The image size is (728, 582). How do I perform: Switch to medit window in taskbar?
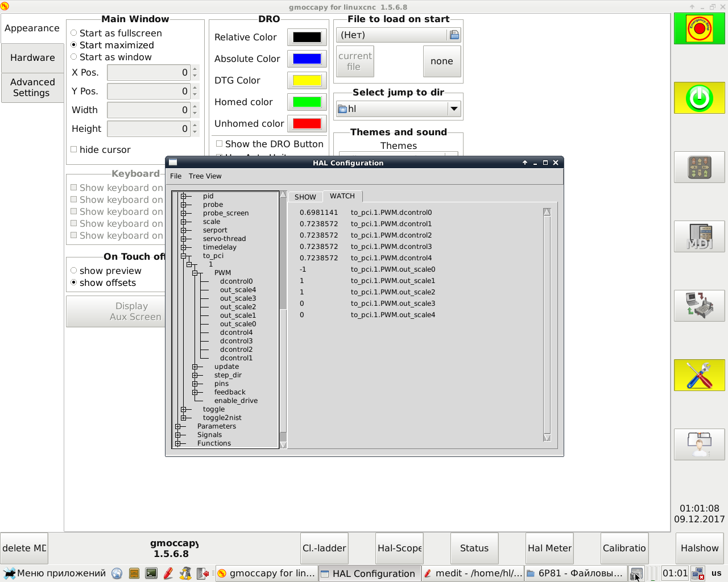(x=473, y=573)
